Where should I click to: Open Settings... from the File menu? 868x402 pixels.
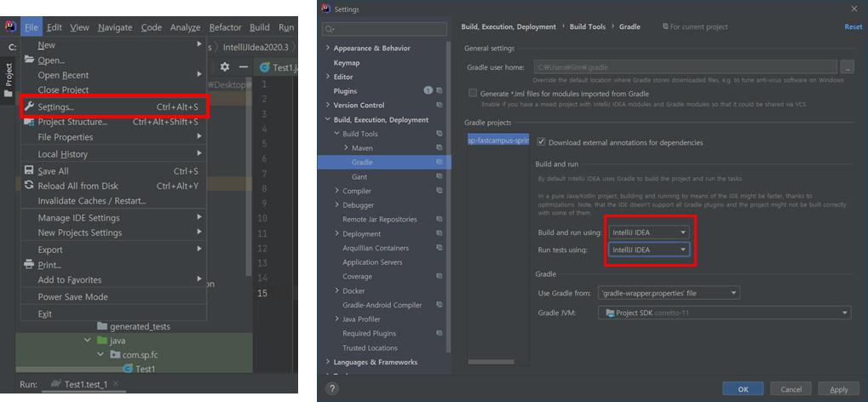[x=113, y=106]
